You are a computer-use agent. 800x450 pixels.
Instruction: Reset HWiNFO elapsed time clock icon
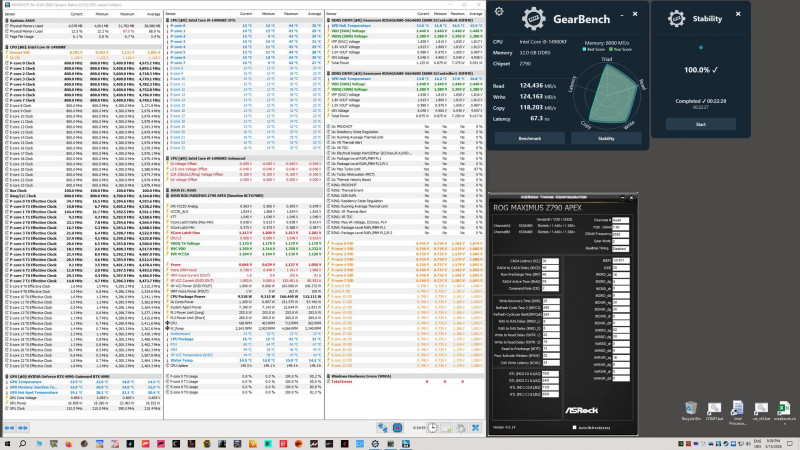pyautogui.click(x=432, y=428)
